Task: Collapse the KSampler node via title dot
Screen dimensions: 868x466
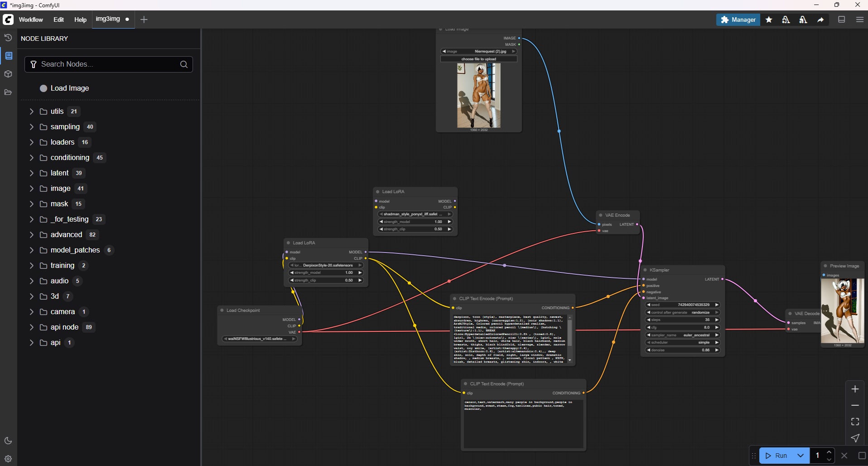Action: [645, 270]
